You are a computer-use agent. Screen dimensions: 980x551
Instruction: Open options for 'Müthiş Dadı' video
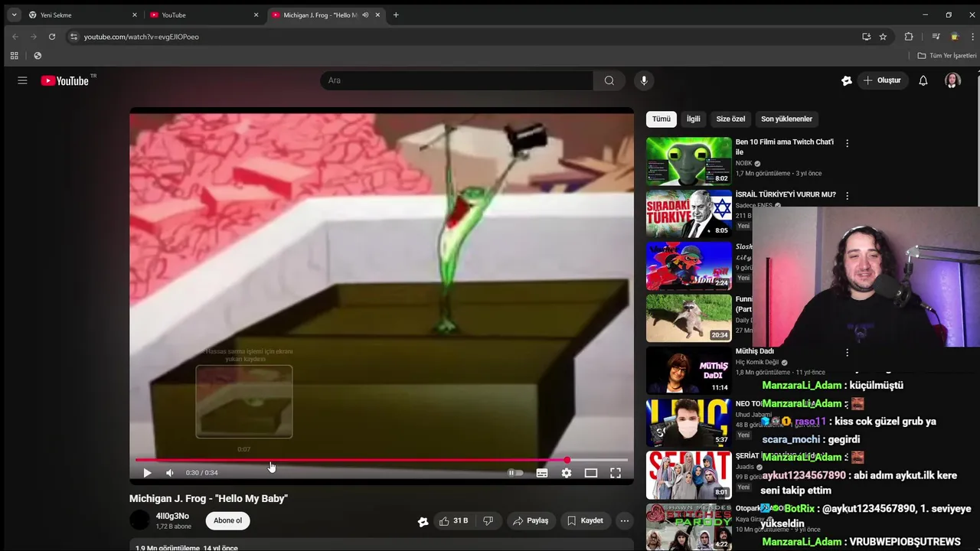pos(847,352)
